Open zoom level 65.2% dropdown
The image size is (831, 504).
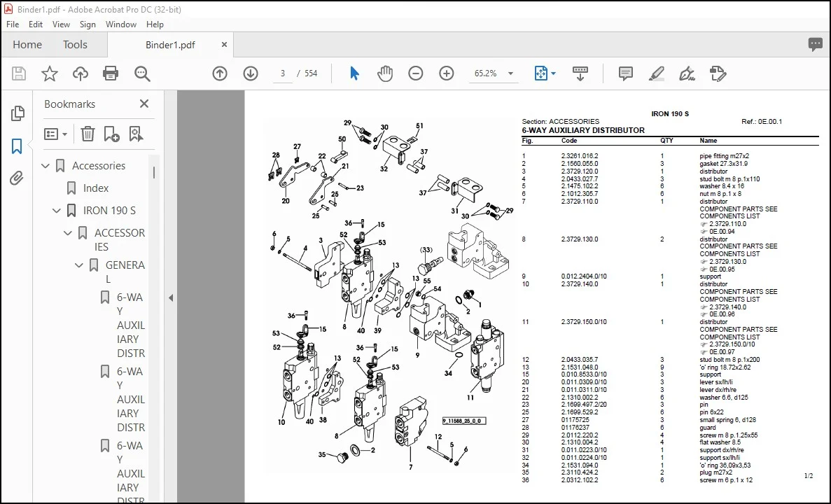[x=511, y=73]
